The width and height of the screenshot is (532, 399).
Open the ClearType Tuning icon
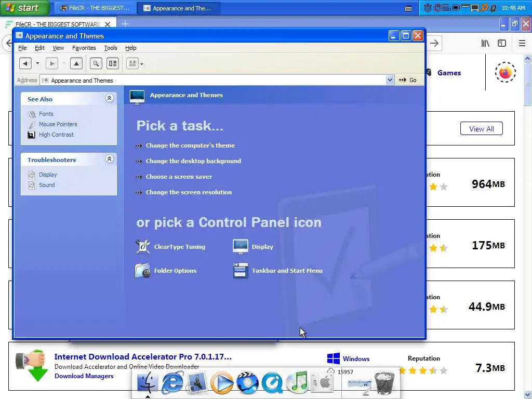point(170,247)
